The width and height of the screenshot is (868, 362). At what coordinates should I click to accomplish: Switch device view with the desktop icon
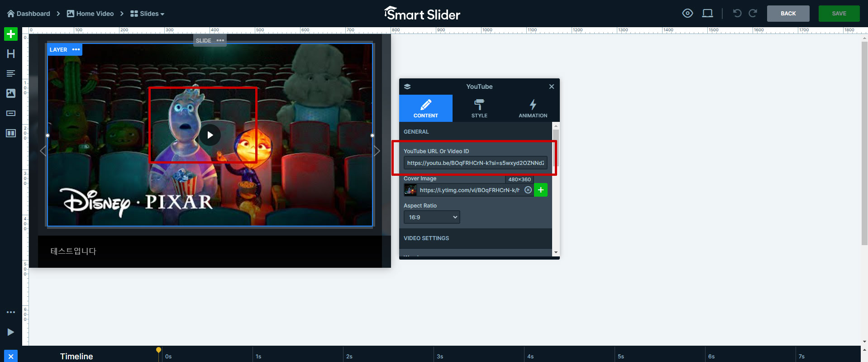pyautogui.click(x=707, y=13)
